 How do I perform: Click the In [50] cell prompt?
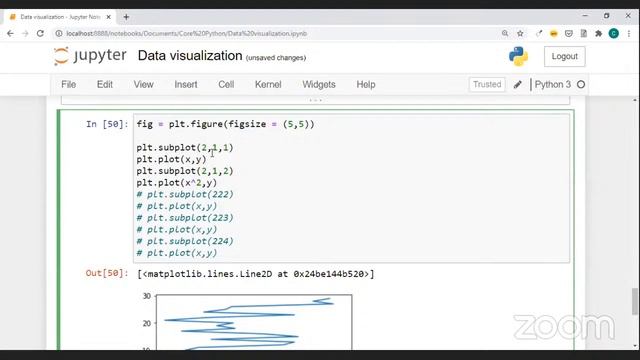(107, 124)
